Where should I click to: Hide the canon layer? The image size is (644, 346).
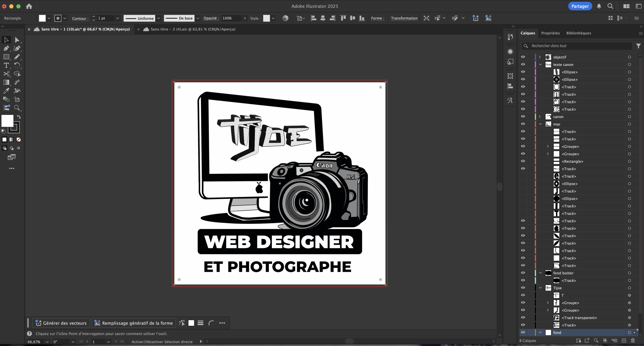[523, 117]
